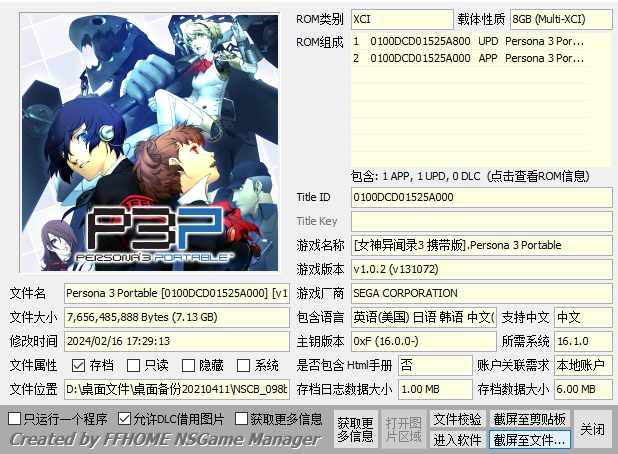Click the Title ID field
The height and width of the screenshot is (454, 618).
pos(482,197)
